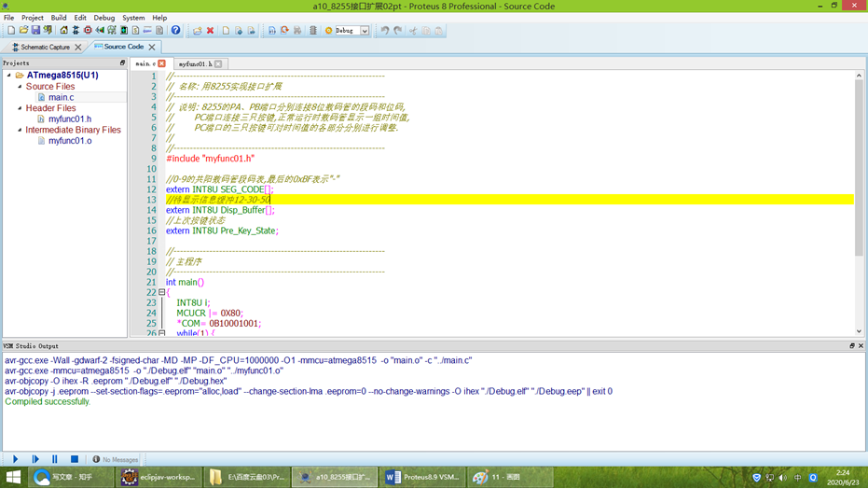Open Bill of Materials dollar icon
The image size is (868, 489).
coord(135,31)
